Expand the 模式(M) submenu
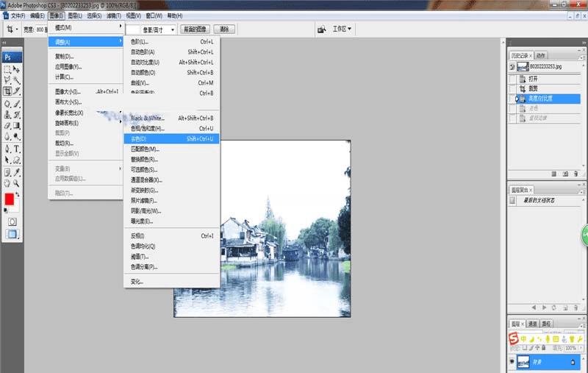The width and height of the screenshot is (588, 373). coord(86,27)
